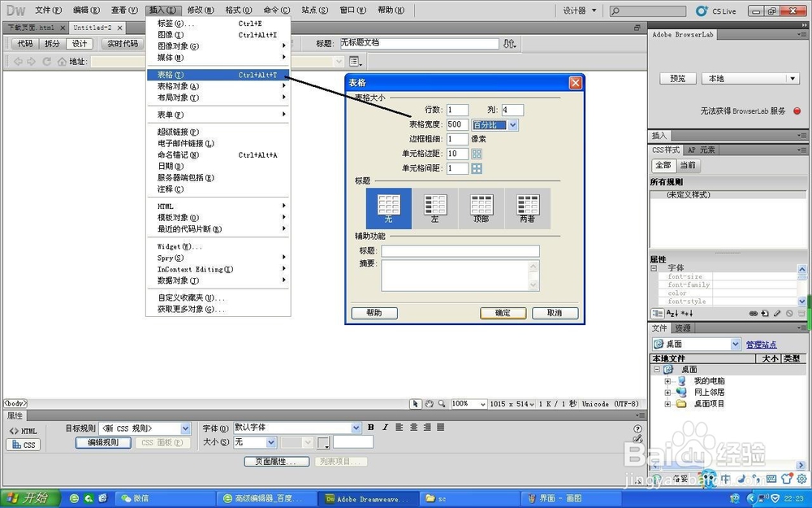Viewport: 812px width, 508px height.
Task: Select the '左' header layout option
Action: click(435, 208)
